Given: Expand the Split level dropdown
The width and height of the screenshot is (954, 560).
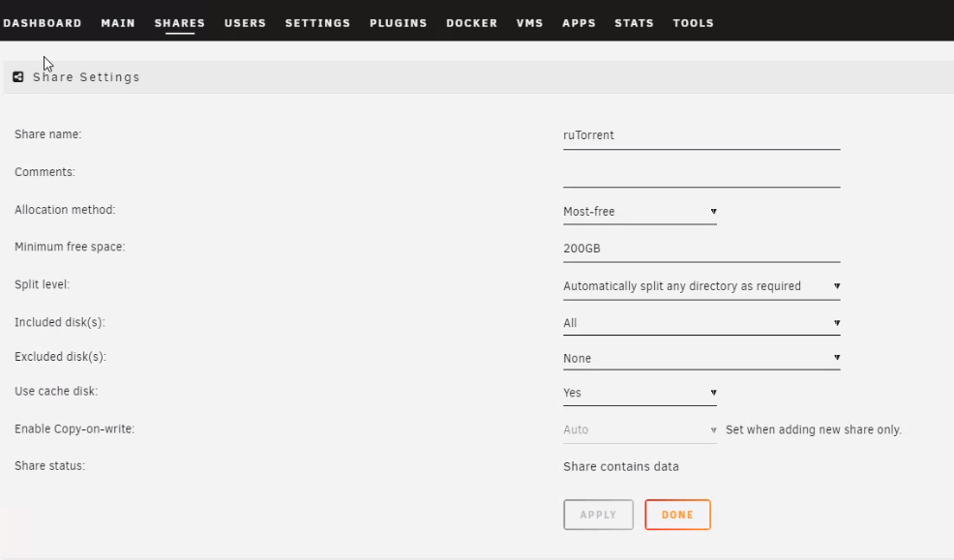Looking at the screenshot, I should 701,286.
